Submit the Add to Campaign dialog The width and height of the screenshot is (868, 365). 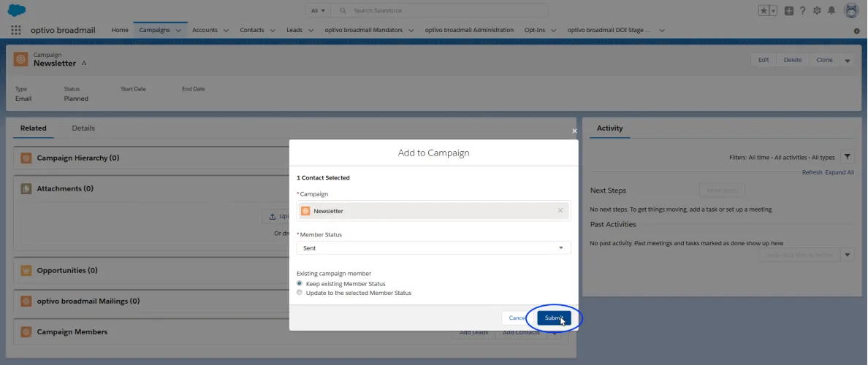click(554, 318)
